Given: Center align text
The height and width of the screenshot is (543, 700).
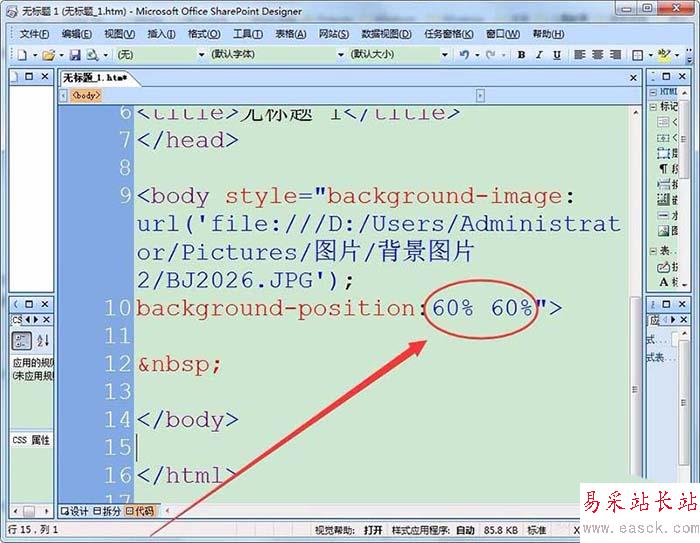Looking at the screenshot, I should point(597,54).
